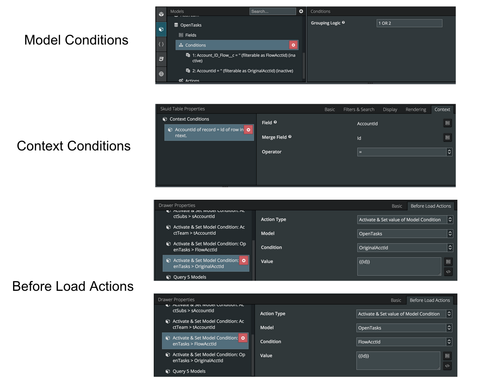The height and width of the screenshot is (384, 490).
Task: Open field picker icon in upper Drawer Value row
Action: tap(448, 262)
